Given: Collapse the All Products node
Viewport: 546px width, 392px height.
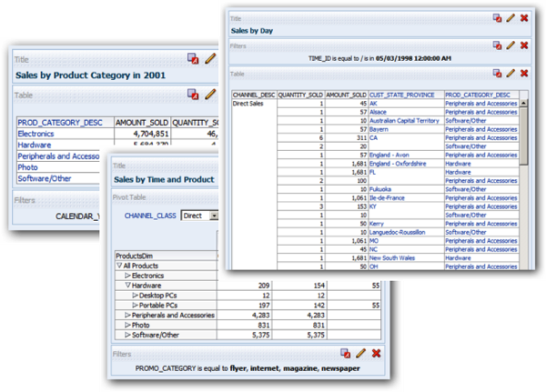Looking at the screenshot, I should (119, 266).
